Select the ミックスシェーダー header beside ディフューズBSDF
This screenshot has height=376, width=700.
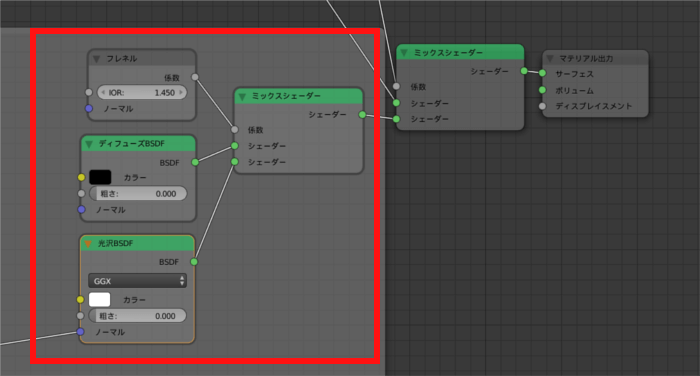point(299,96)
